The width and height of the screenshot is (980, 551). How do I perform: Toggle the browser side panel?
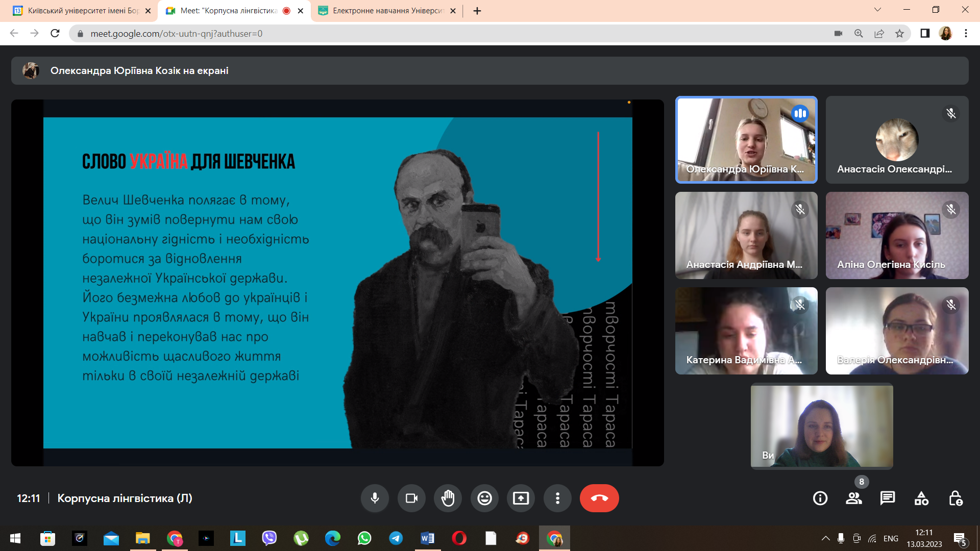click(x=925, y=33)
